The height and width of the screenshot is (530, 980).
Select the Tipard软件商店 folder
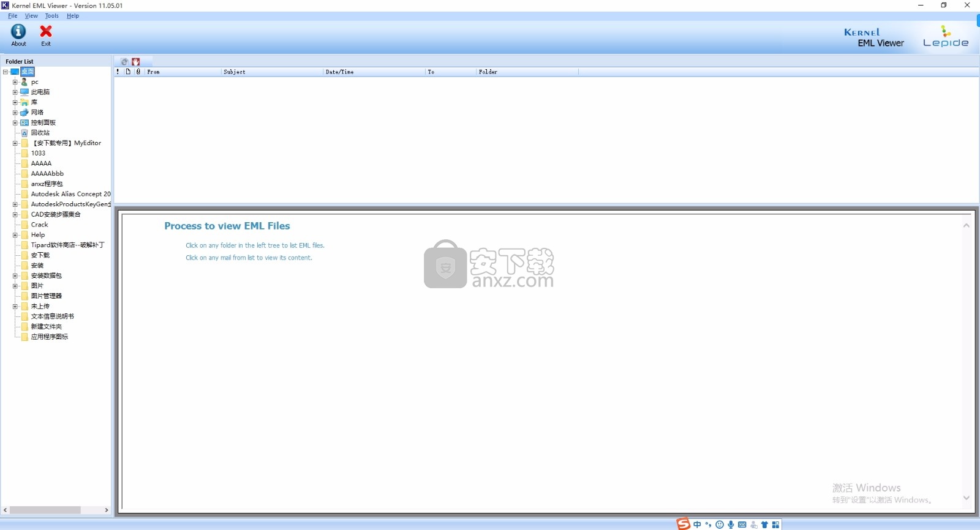coord(67,245)
